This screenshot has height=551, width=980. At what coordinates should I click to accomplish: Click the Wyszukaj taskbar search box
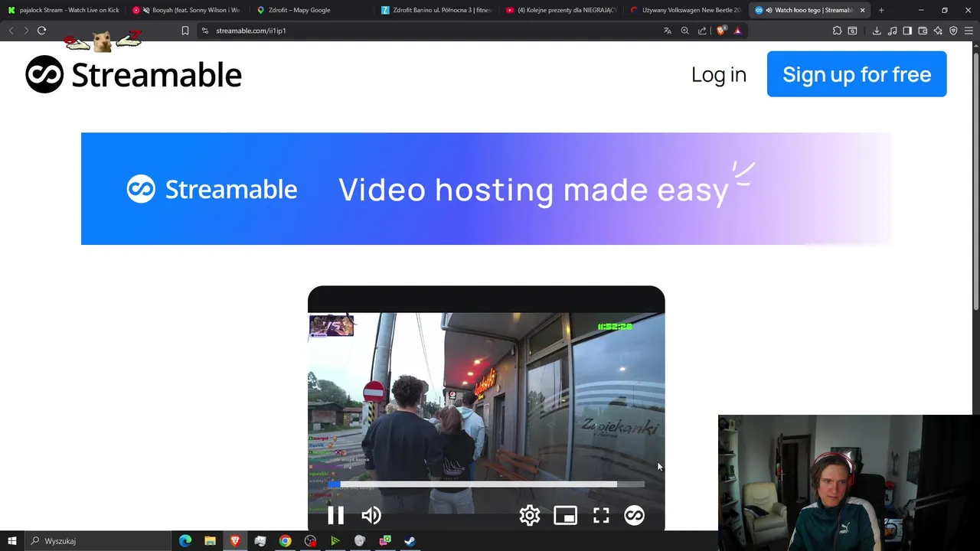pyautogui.click(x=97, y=541)
